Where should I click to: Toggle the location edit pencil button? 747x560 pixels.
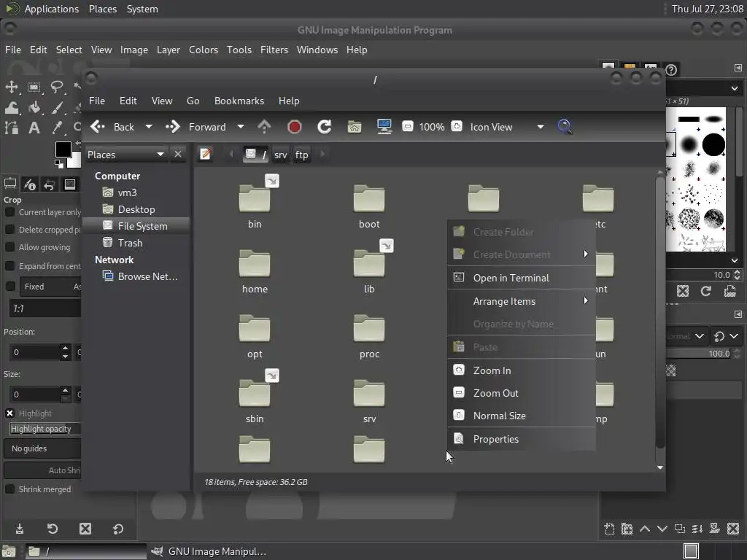pyautogui.click(x=205, y=155)
